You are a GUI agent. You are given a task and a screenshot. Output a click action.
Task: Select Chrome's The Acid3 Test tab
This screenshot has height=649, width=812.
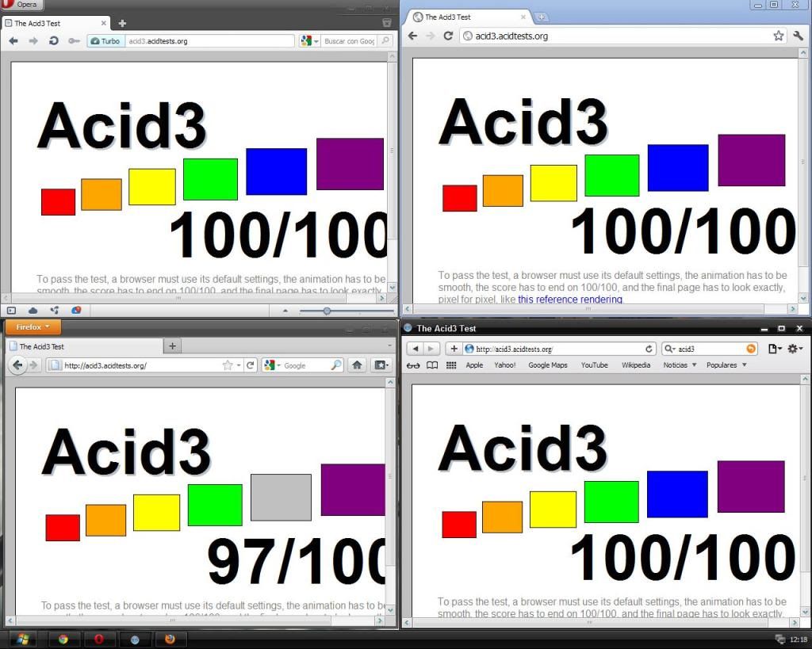coord(470,17)
